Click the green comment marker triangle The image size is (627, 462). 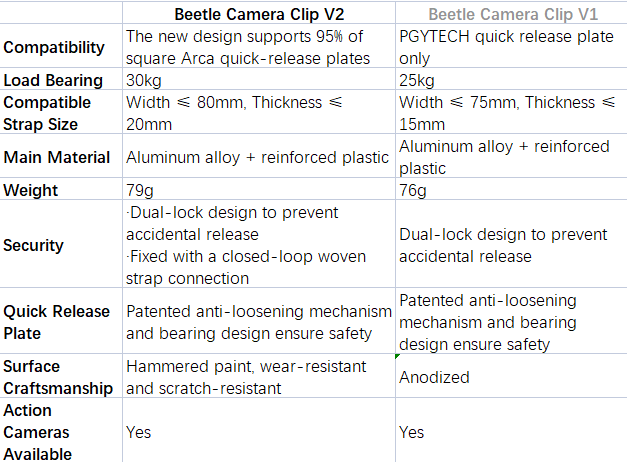pyautogui.click(x=397, y=356)
